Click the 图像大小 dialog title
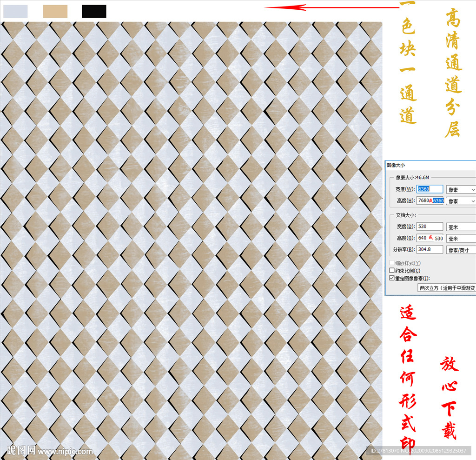Image resolution: width=476 pixels, height=460 pixels. tap(396, 165)
